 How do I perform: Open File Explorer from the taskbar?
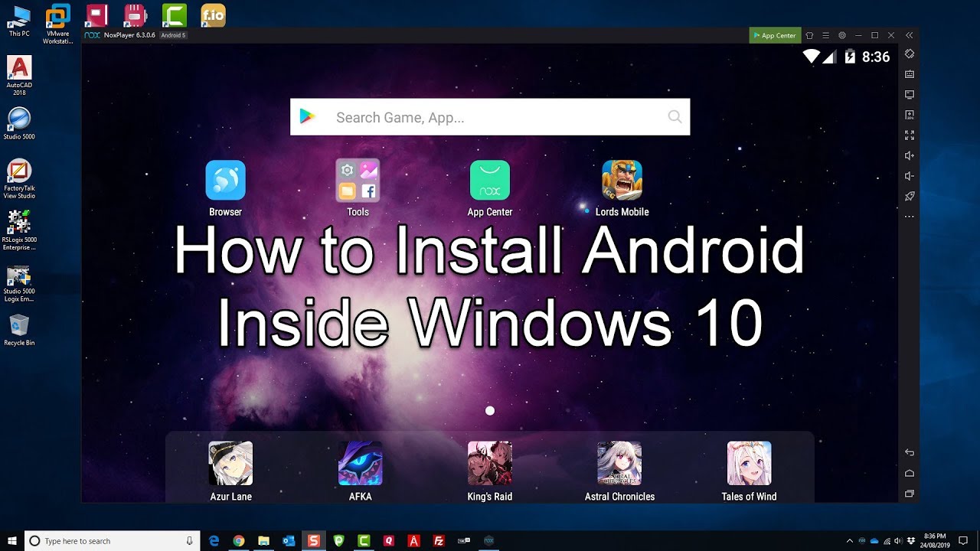tap(263, 540)
